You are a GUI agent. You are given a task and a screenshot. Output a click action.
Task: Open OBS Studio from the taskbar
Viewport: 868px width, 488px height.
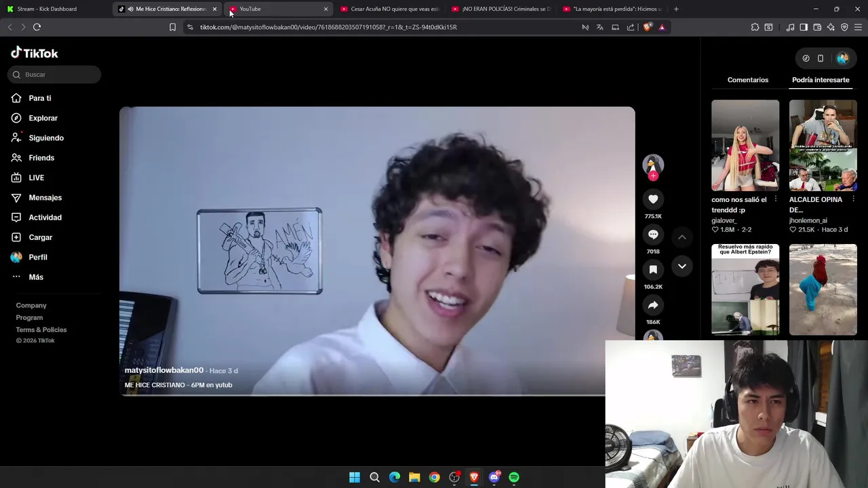(454, 477)
